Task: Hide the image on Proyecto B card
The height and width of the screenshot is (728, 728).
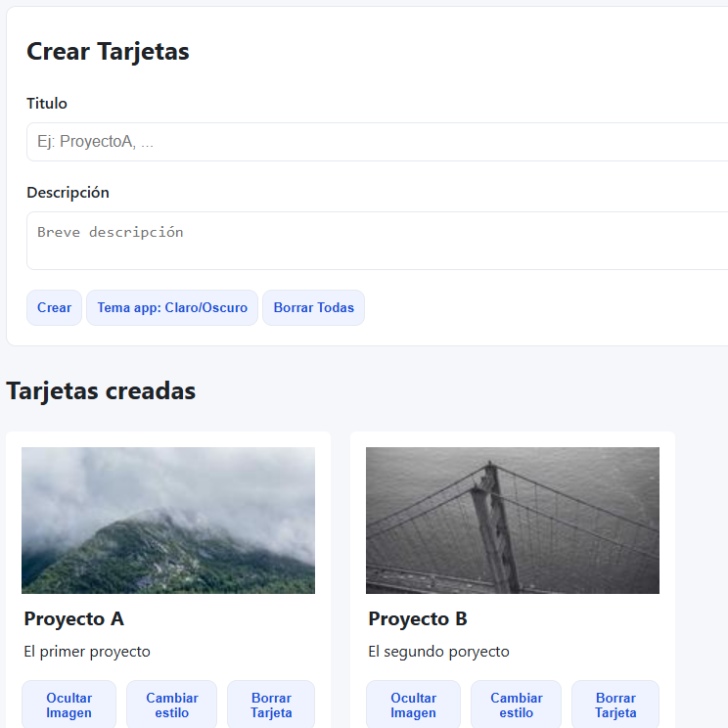Action: 413,705
